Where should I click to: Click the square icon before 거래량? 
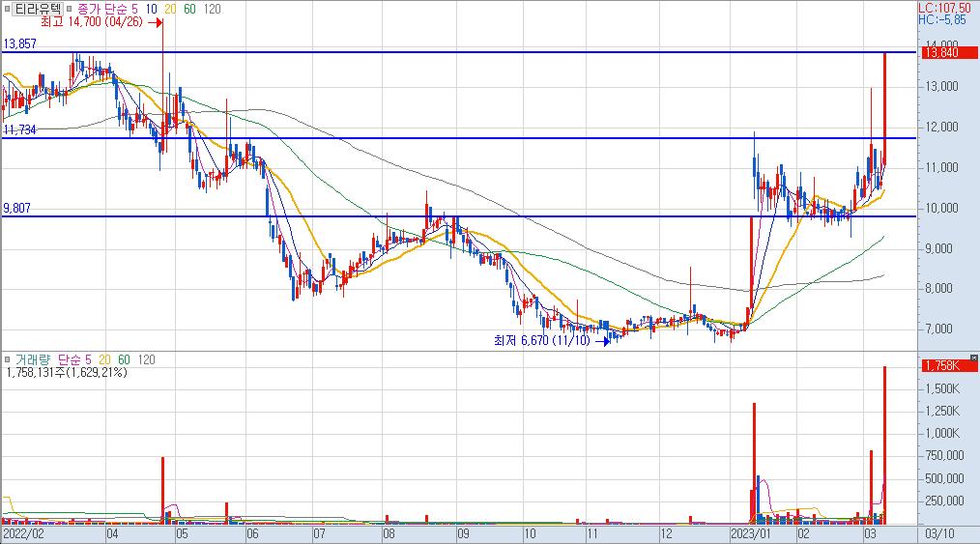click(x=8, y=359)
